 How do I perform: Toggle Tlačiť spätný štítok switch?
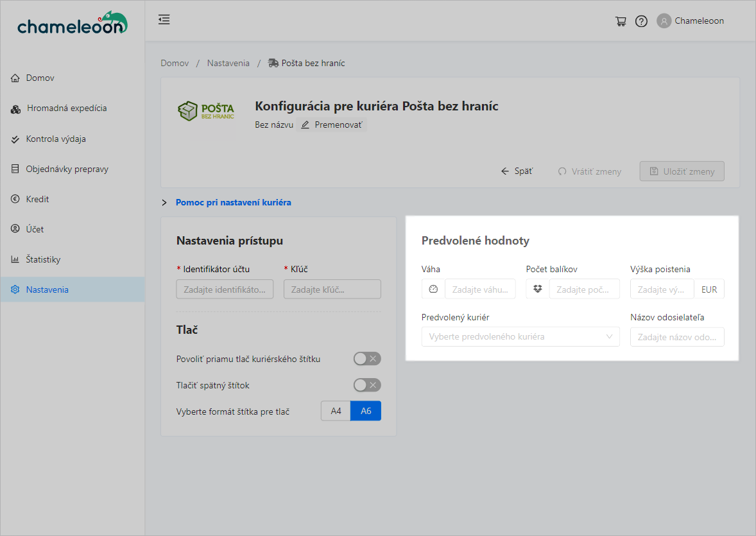[367, 385]
